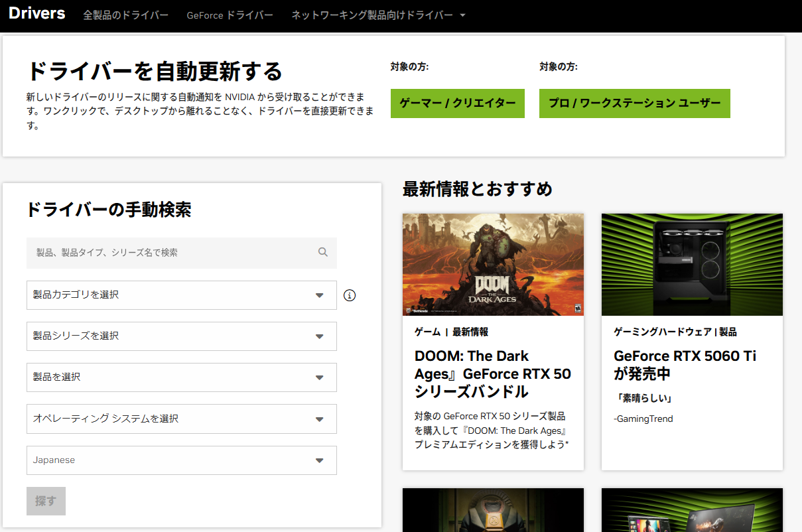Image resolution: width=802 pixels, height=532 pixels.
Task: Open the GeForce ドライバー menu item
Action: (x=230, y=15)
